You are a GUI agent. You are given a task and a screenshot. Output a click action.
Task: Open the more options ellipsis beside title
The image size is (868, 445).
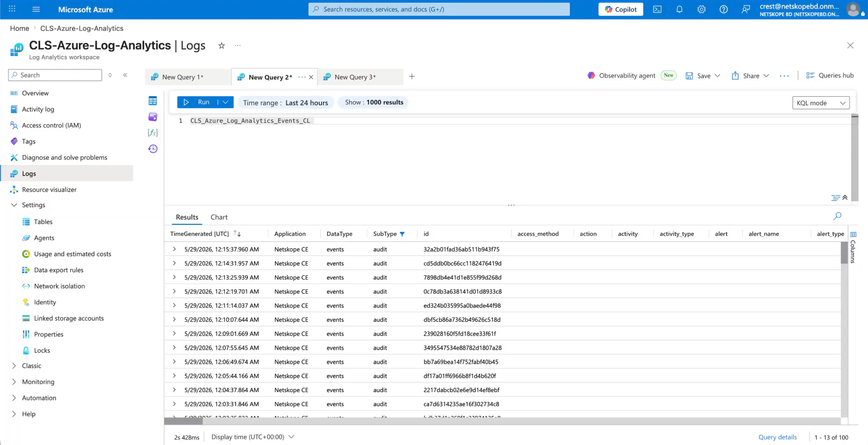[x=238, y=46]
